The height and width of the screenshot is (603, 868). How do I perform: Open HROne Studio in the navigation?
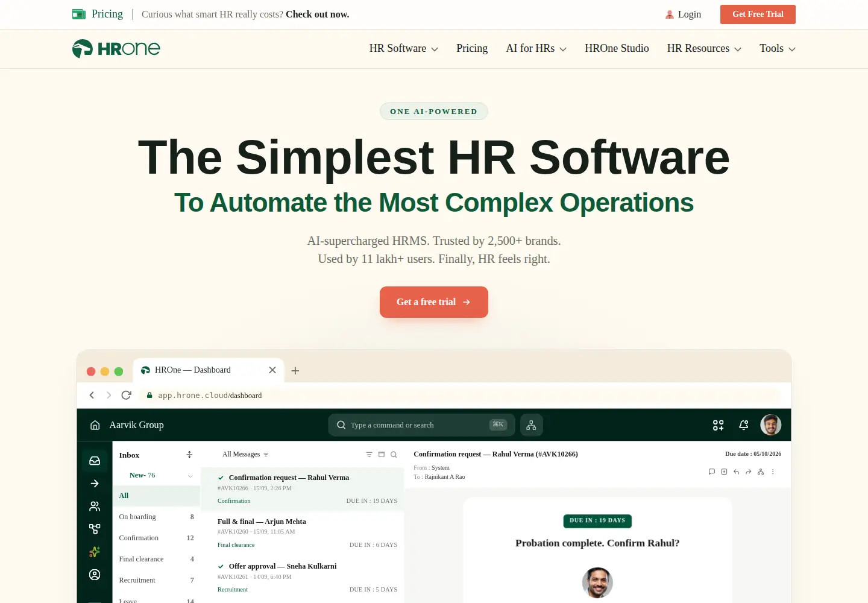click(x=617, y=48)
